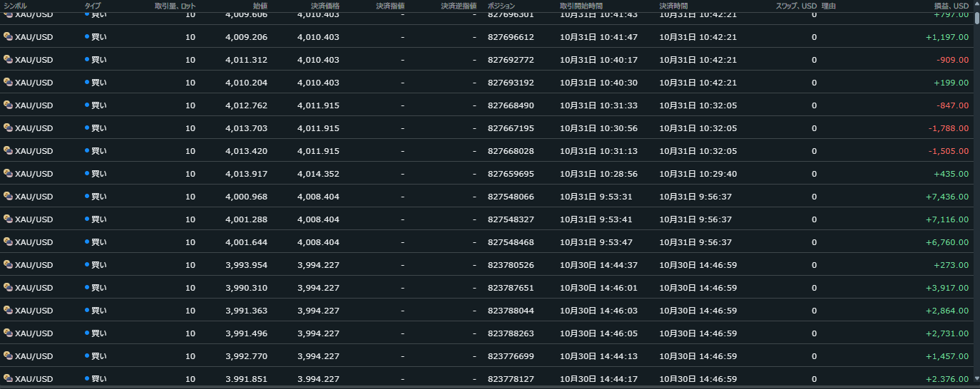Click the start time 10月30日 14:44:37
Screen dimensions: 980x389
click(598, 265)
